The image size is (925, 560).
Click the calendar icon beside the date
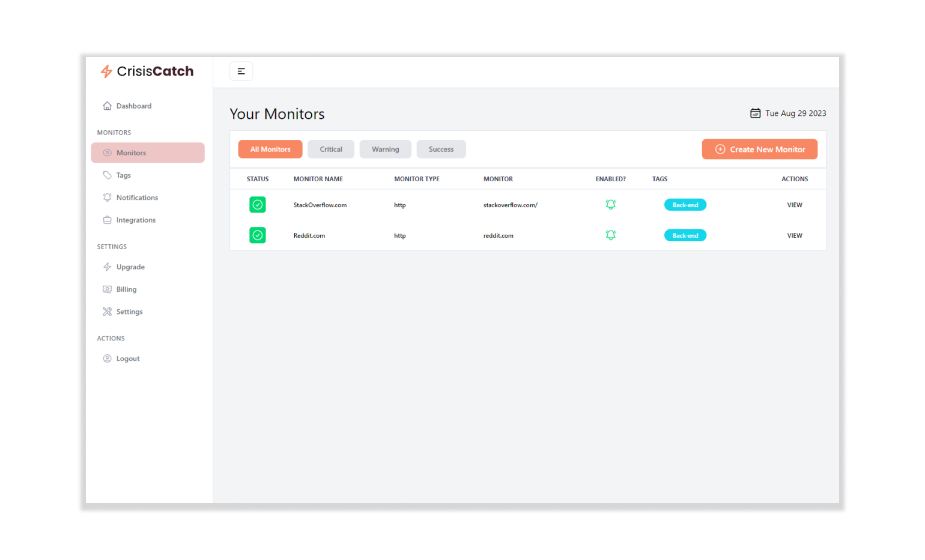pyautogui.click(x=755, y=113)
